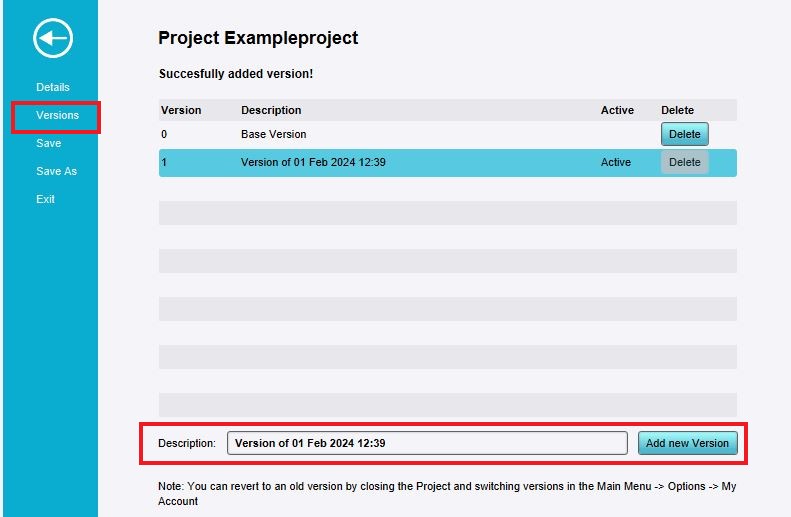Click the Project Exampleproject title
This screenshot has width=791, height=517.
258,38
